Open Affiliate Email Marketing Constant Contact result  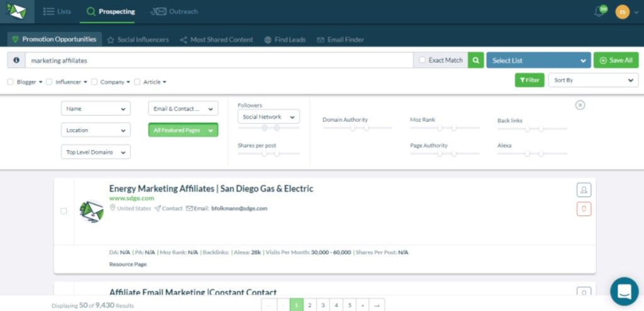(193, 292)
